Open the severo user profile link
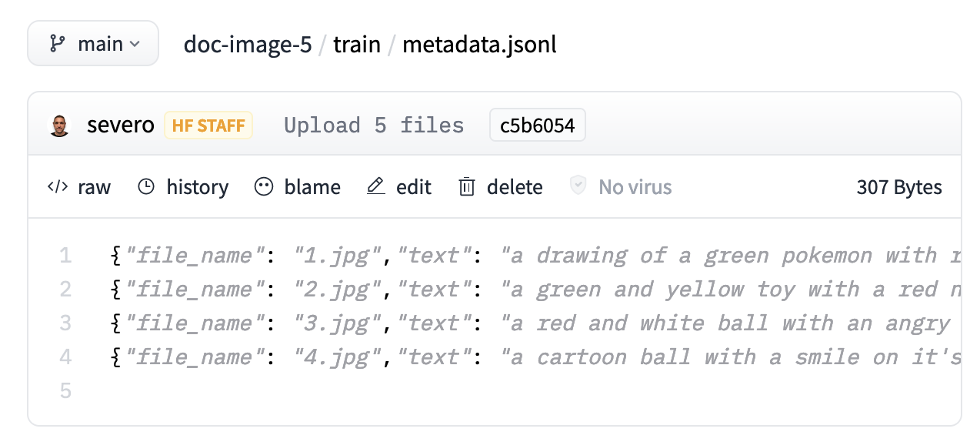980x442 pixels. tap(121, 126)
